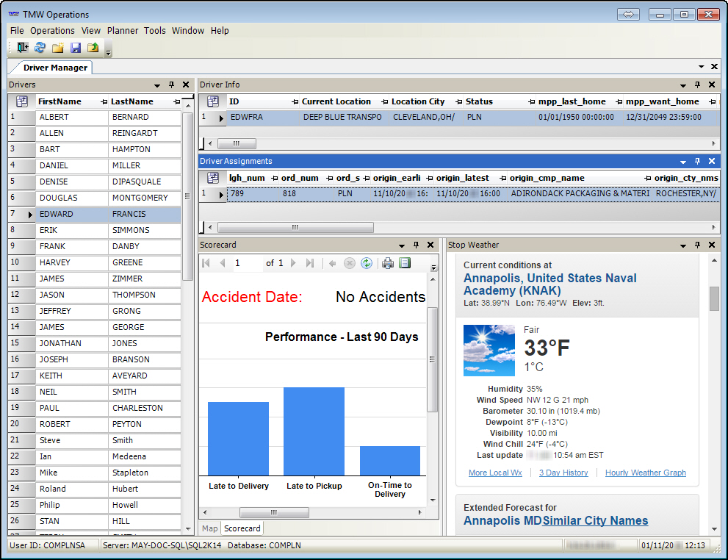Click the page layout icon in Scorecard toolbar
Image resolution: width=728 pixels, height=560 pixels.
[x=404, y=263]
